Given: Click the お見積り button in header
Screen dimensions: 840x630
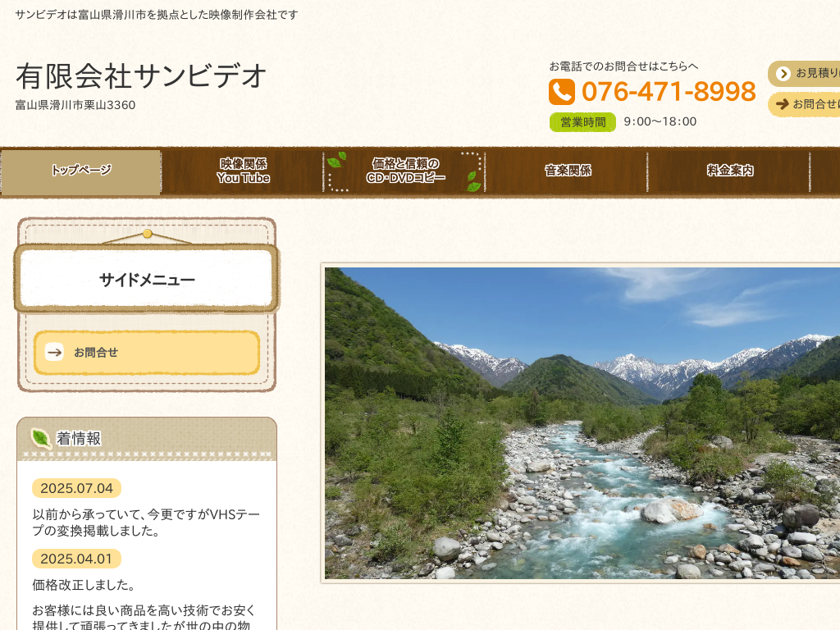Looking at the screenshot, I should click(x=804, y=73).
